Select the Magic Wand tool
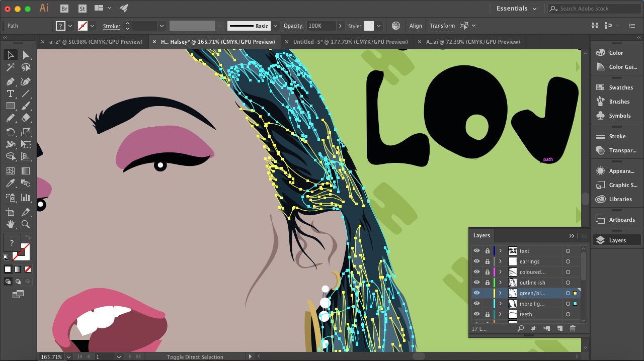 pyautogui.click(x=11, y=67)
